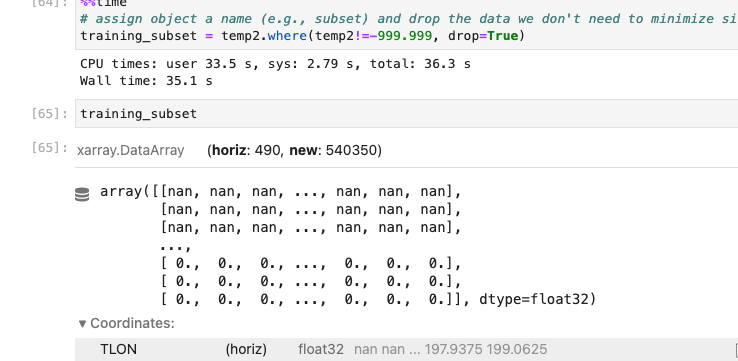The width and height of the screenshot is (738, 361).
Task: Select the TLON coordinate name
Action: tap(118, 349)
